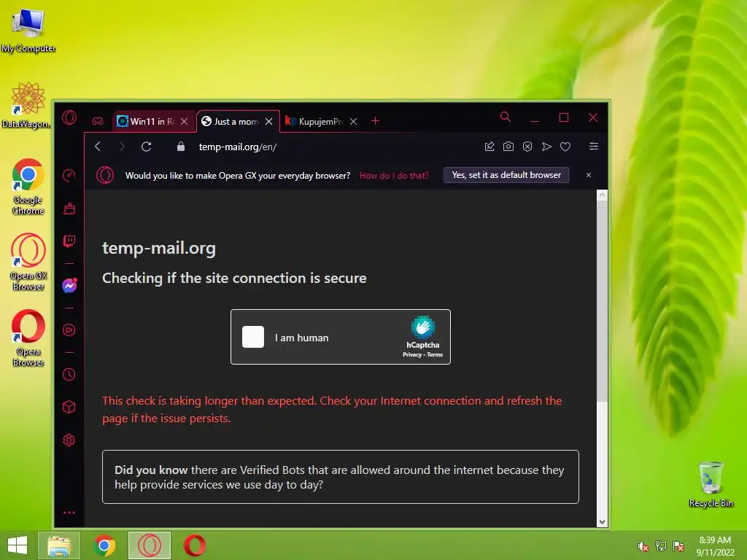Dismiss the default browser prompt
The width and height of the screenshot is (747, 560).
tap(589, 175)
